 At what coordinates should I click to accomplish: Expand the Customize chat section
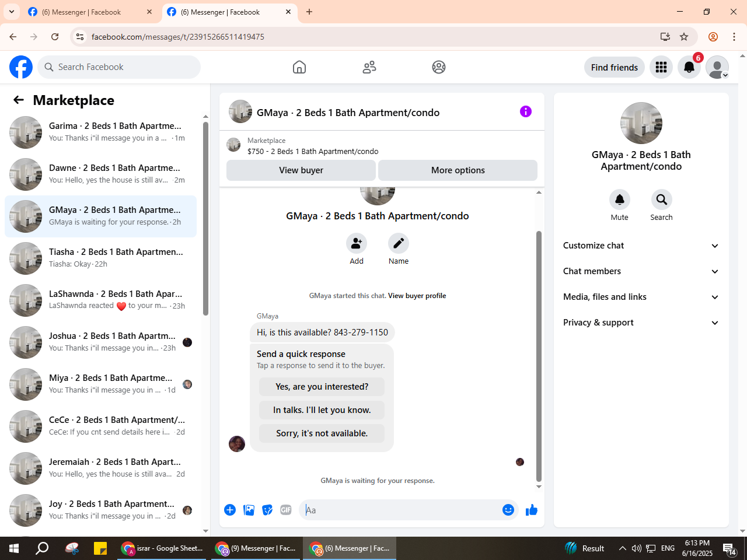tap(641, 246)
